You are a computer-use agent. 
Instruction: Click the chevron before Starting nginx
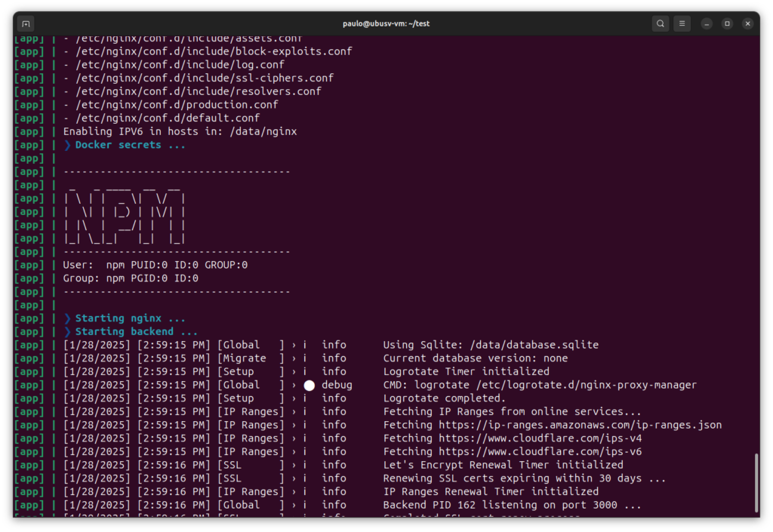(67, 318)
